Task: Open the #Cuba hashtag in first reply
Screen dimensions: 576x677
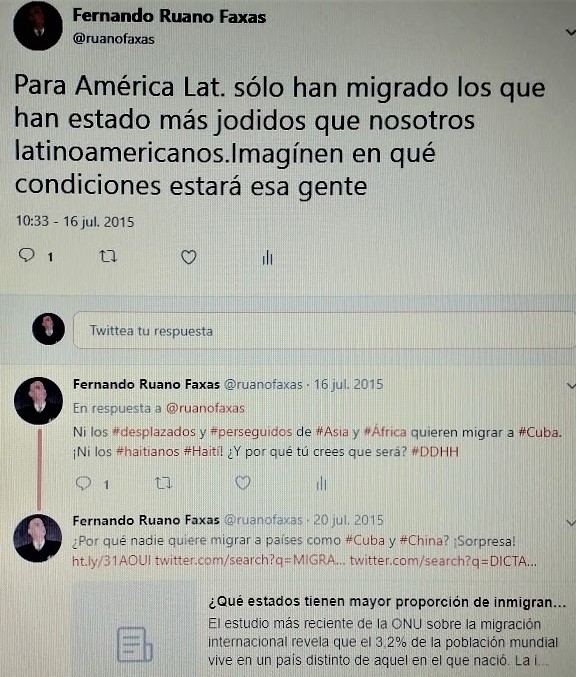Action: pyautogui.click(x=539, y=432)
